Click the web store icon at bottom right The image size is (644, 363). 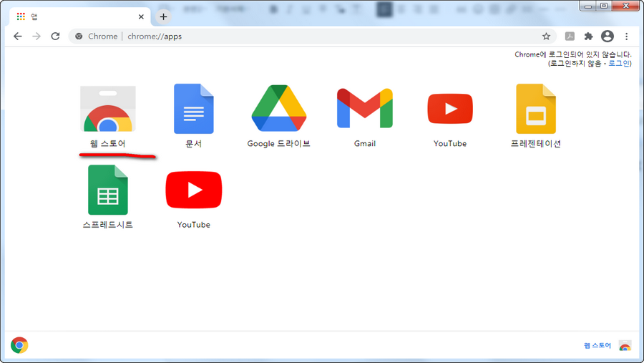pos(625,345)
